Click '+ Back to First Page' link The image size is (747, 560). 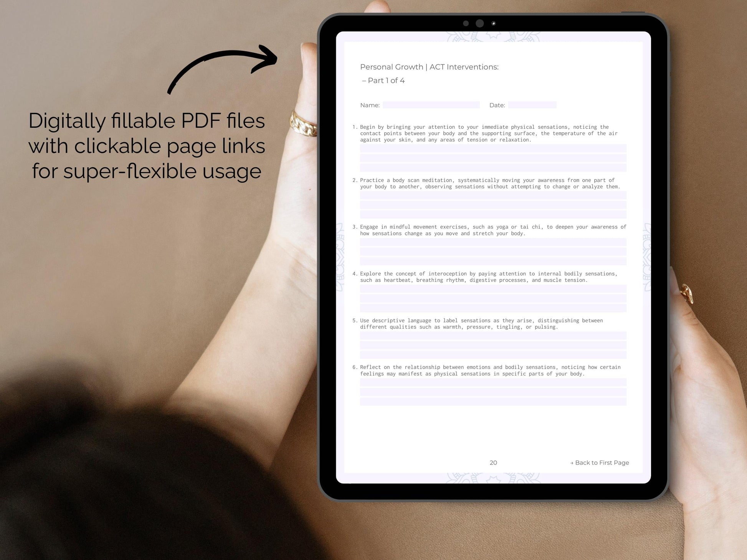(x=599, y=462)
